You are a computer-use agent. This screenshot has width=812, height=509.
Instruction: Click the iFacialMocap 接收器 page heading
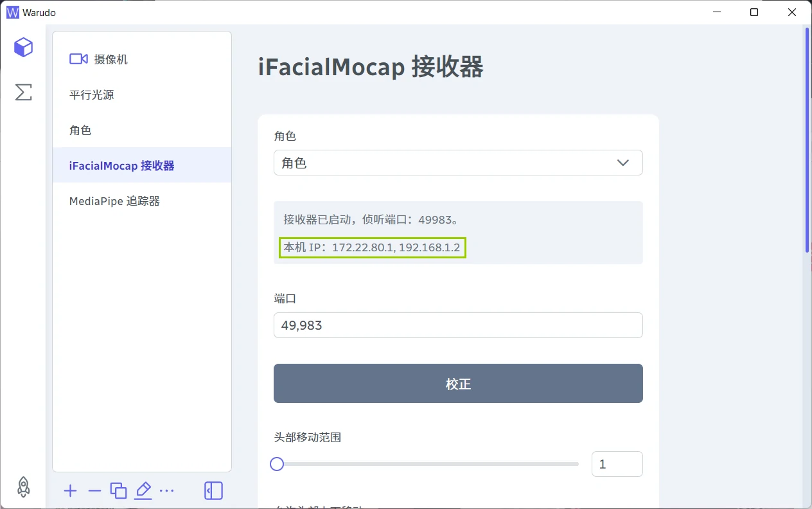click(371, 67)
